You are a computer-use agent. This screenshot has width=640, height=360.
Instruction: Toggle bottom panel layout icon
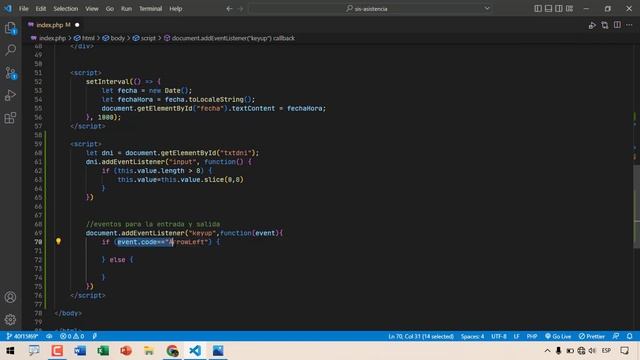coord(549,9)
